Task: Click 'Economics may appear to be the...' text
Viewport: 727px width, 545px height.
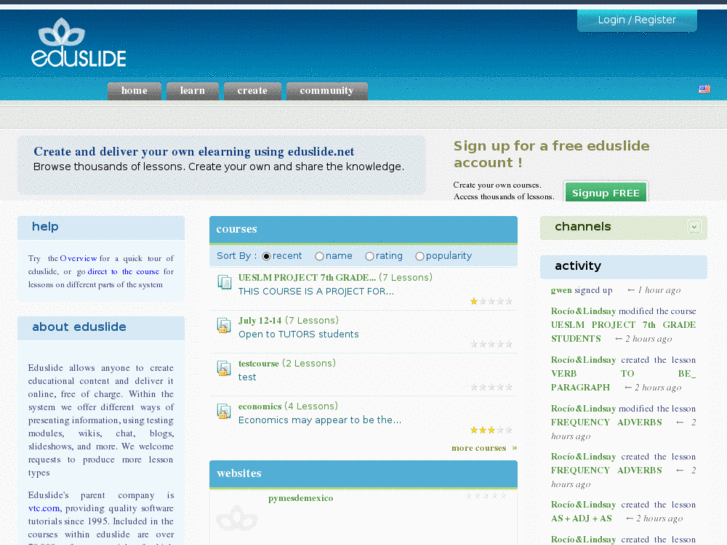Action: [320, 420]
